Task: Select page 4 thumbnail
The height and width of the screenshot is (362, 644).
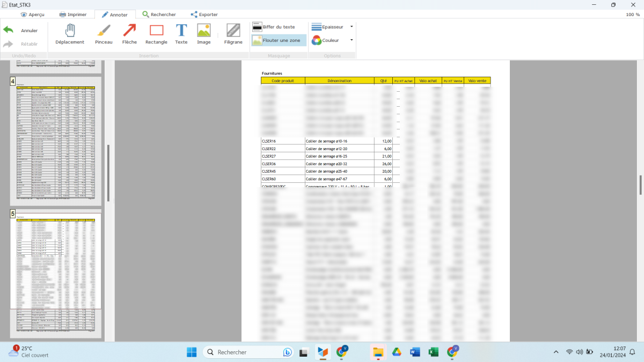Action: tap(56, 142)
